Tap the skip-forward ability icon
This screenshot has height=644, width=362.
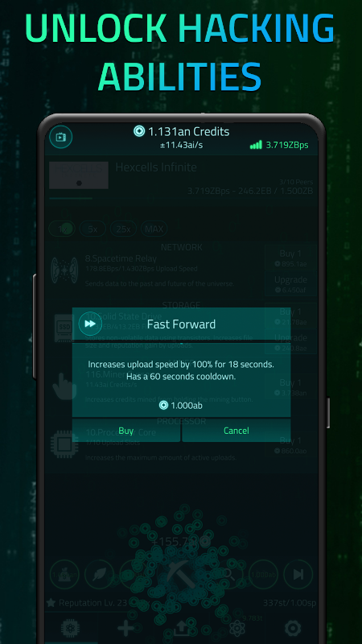[298, 574]
